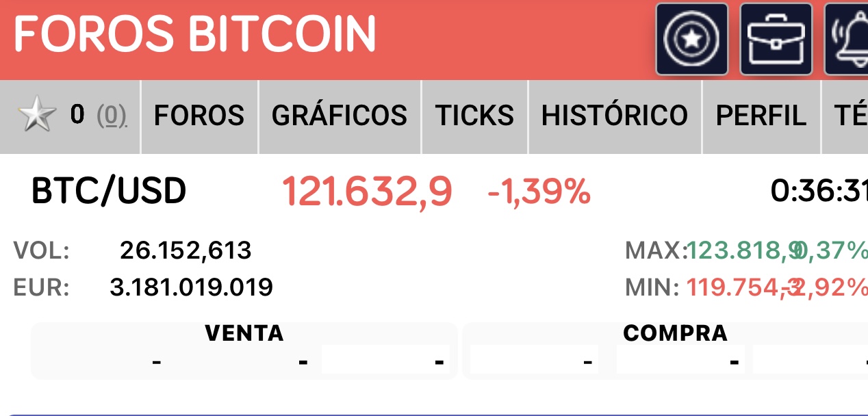The height and width of the screenshot is (416, 868).
Task: Open the PERFIL tab
Action: pyautogui.click(x=761, y=116)
